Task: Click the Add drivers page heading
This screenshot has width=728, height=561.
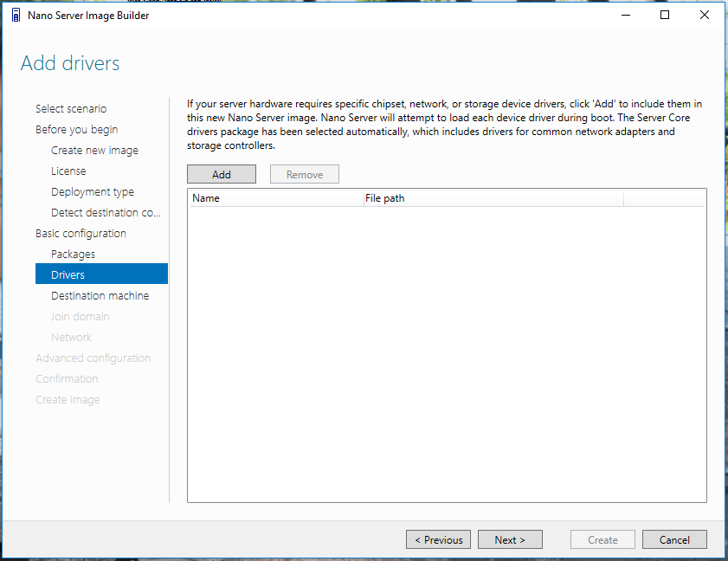Action: pos(70,63)
